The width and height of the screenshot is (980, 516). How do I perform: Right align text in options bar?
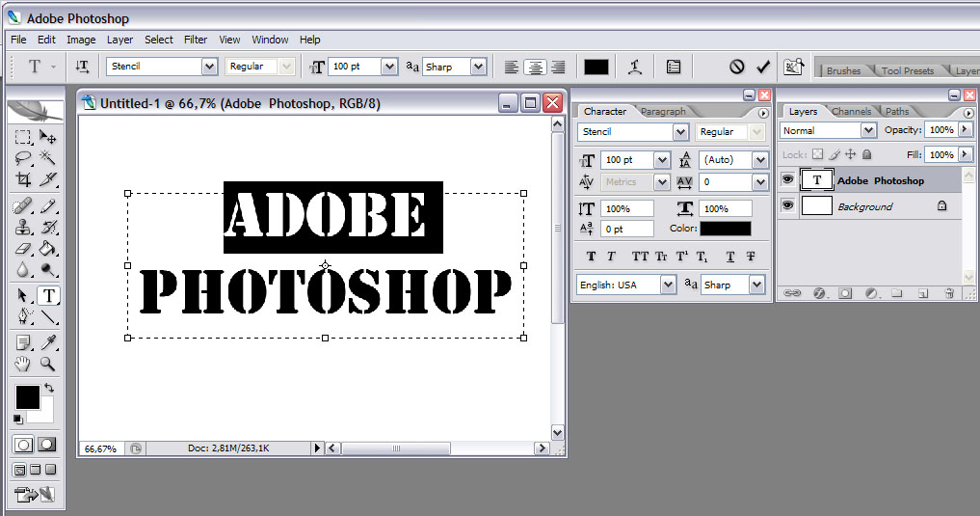(558, 67)
